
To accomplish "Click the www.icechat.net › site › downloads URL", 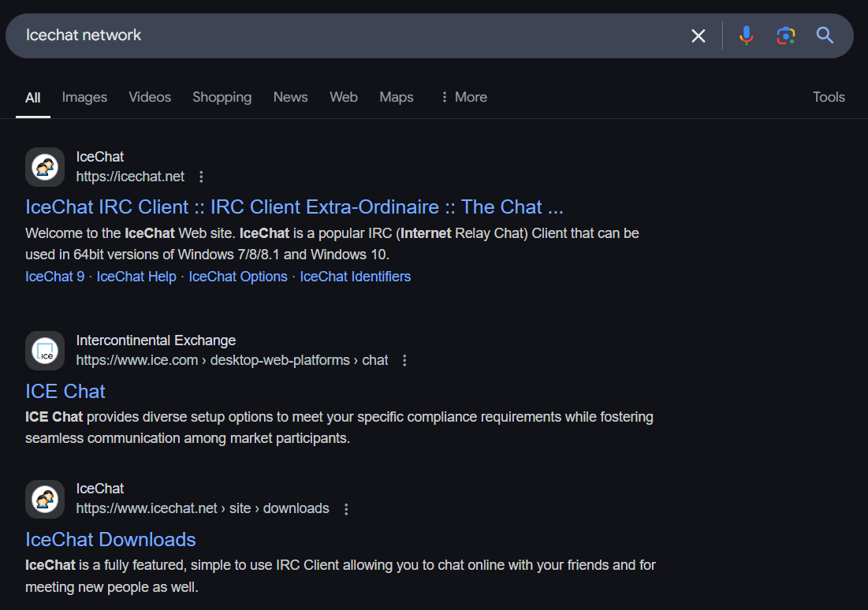I will 203,508.
